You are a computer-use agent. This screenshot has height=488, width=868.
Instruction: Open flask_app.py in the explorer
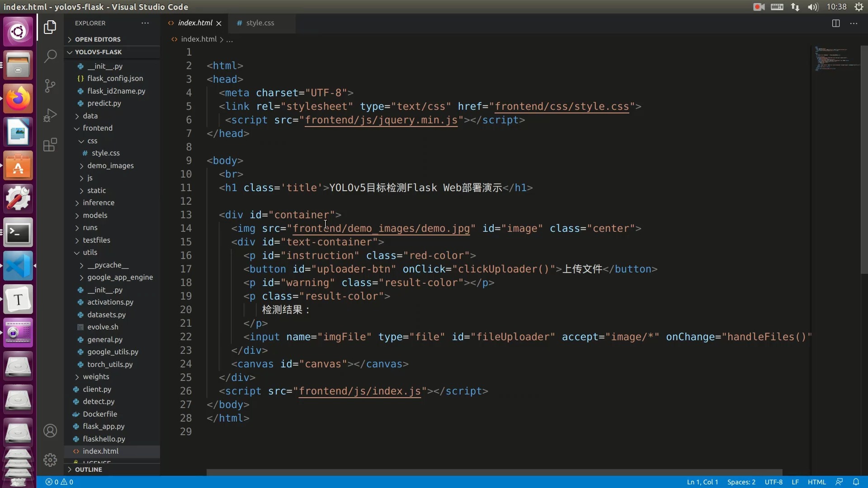103,426
